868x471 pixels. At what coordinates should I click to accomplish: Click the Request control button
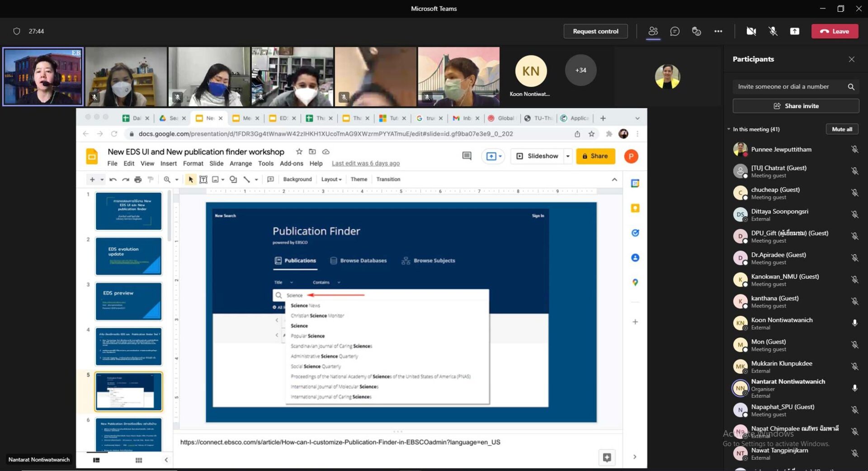595,31
